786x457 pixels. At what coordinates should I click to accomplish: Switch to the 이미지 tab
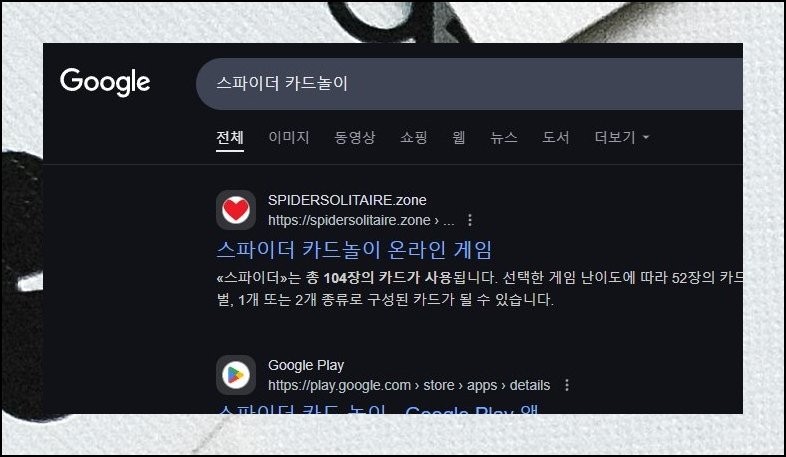point(289,137)
